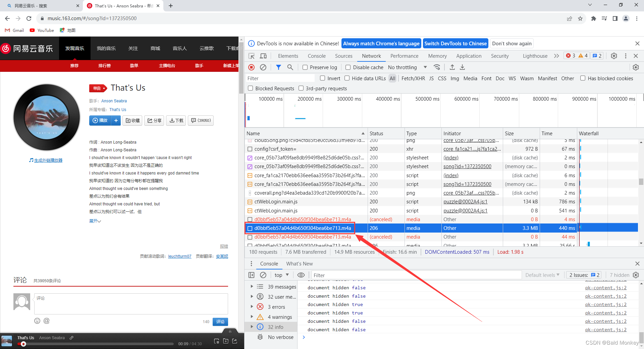
Task: Show console sidebar toggle icon
Action: [251, 275]
